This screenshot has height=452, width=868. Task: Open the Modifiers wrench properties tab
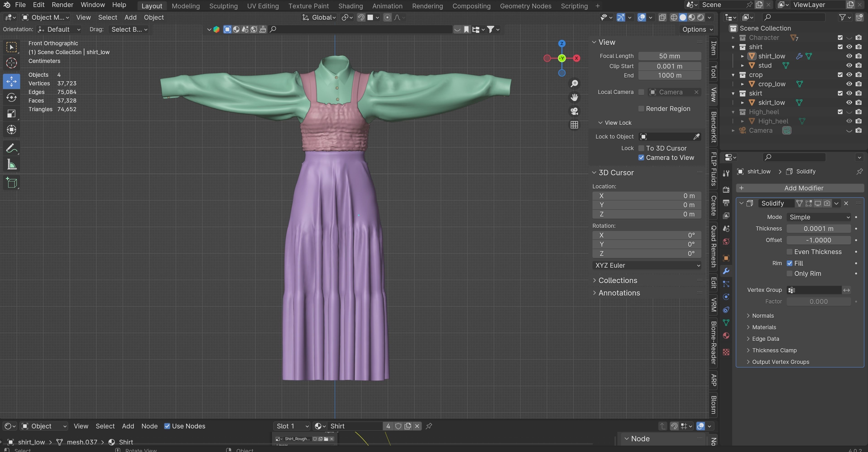pos(726,271)
